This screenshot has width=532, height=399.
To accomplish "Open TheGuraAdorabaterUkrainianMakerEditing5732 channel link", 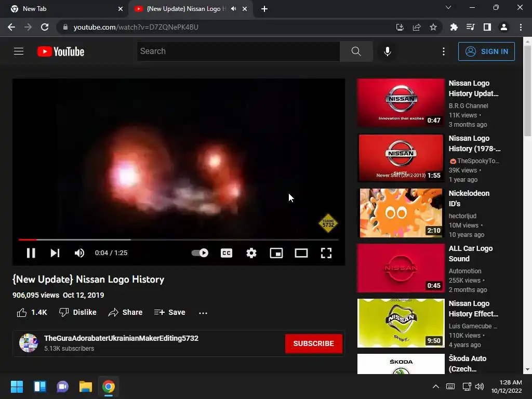I will 121,338.
